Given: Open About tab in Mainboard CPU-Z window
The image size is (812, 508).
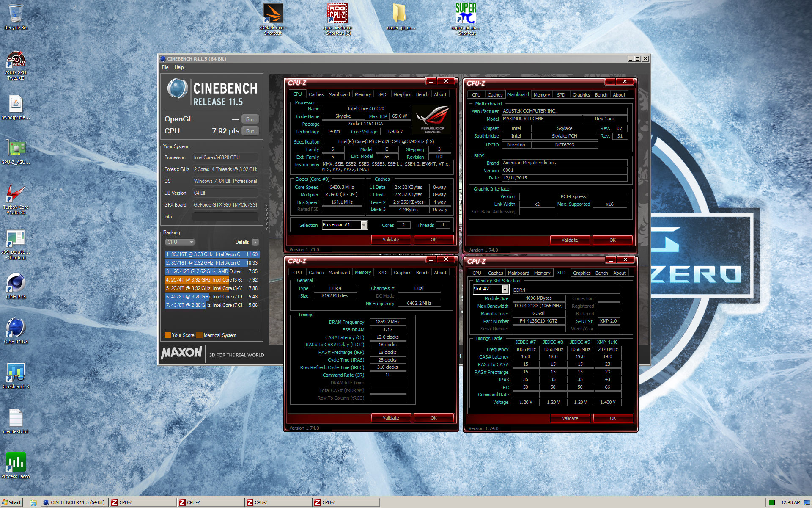Looking at the screenshot, I should tap(619, 95).
